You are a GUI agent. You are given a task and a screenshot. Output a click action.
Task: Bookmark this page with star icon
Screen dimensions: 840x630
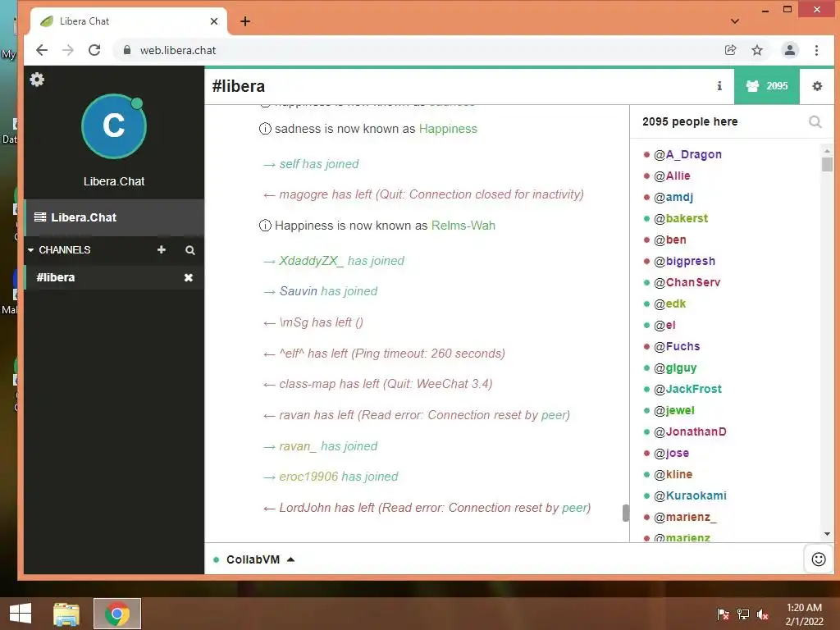pos(757,50)
